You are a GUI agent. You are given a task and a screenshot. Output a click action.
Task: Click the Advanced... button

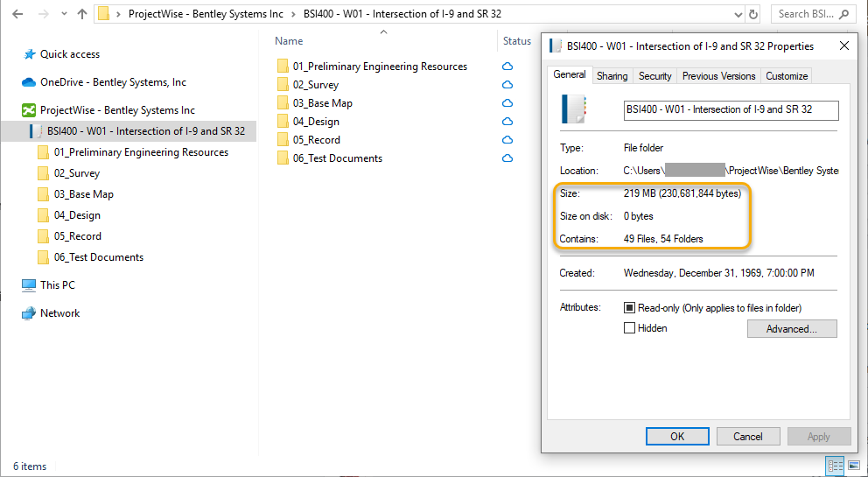click(791, 329)
